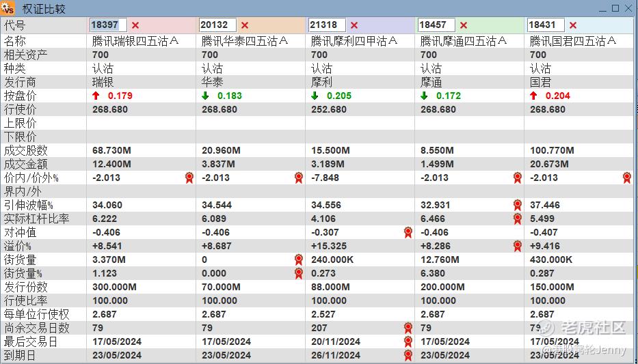Remove warrant 21318 with its red X
The height and width of the screenshot is (364, 638).
click(354, 25)
